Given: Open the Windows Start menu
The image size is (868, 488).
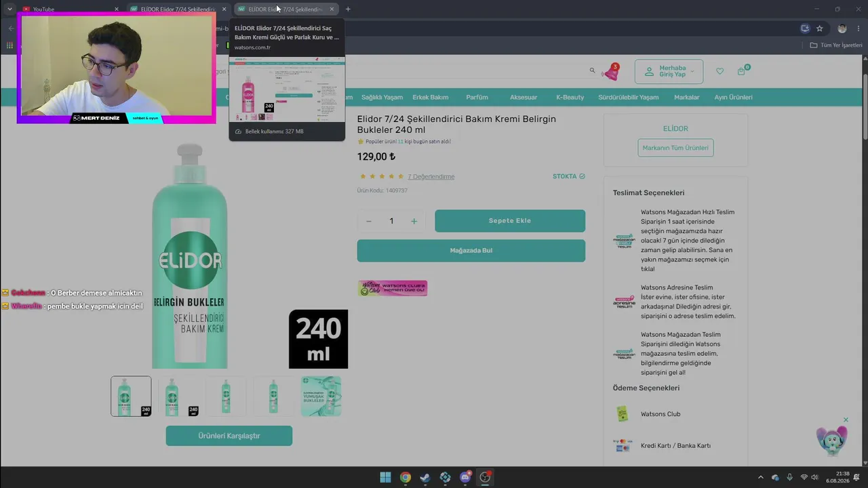Looking at the screenshot, I should coord(385,477).
